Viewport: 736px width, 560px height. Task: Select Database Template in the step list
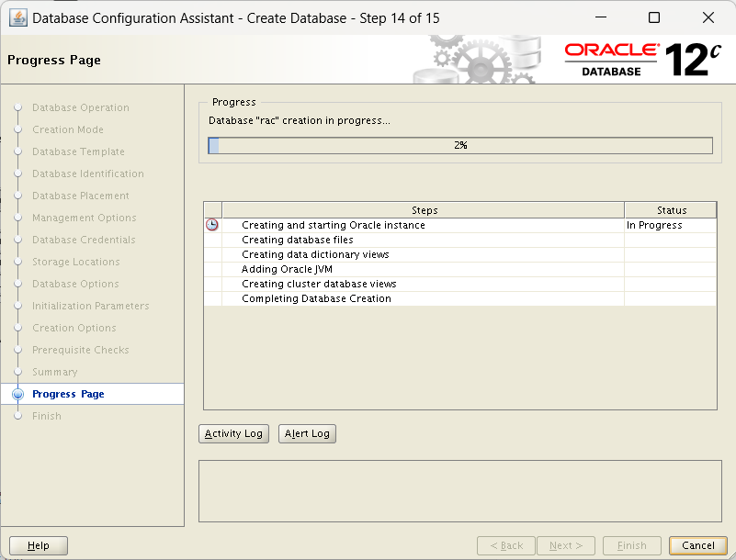(78, 152)
